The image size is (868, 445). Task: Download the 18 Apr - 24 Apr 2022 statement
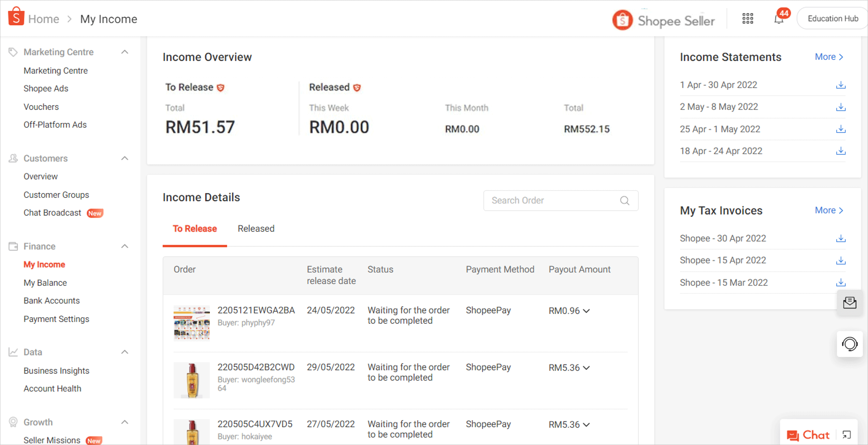840,151
